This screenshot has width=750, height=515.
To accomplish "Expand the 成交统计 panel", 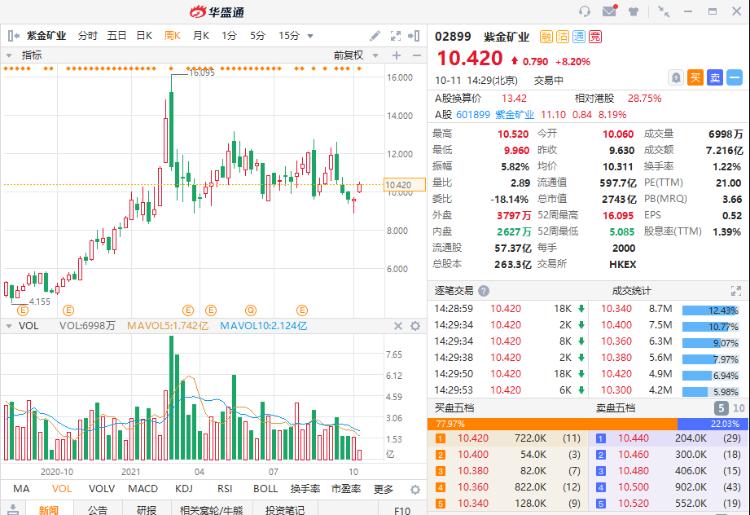I will 736,291.
